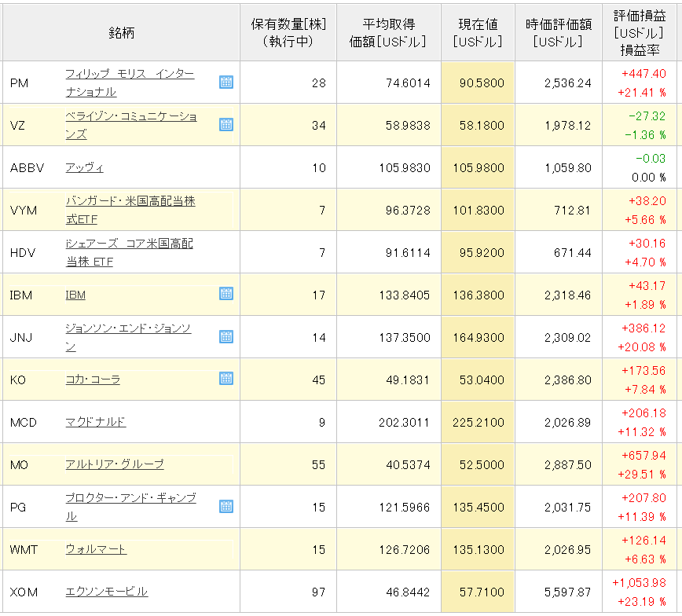
Task: Open プロクター・アンド・ギャンブル stock link
Action: coord(130,507)
